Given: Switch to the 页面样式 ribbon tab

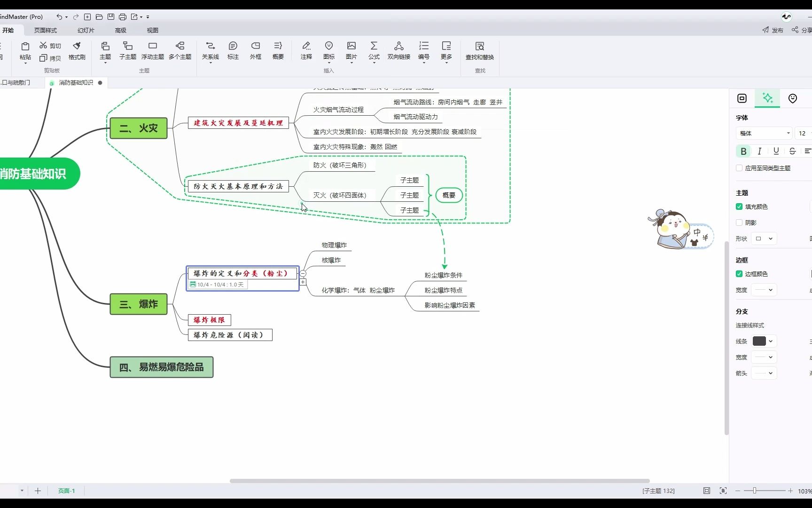Looking at the screenshot, I should [46, 30].
